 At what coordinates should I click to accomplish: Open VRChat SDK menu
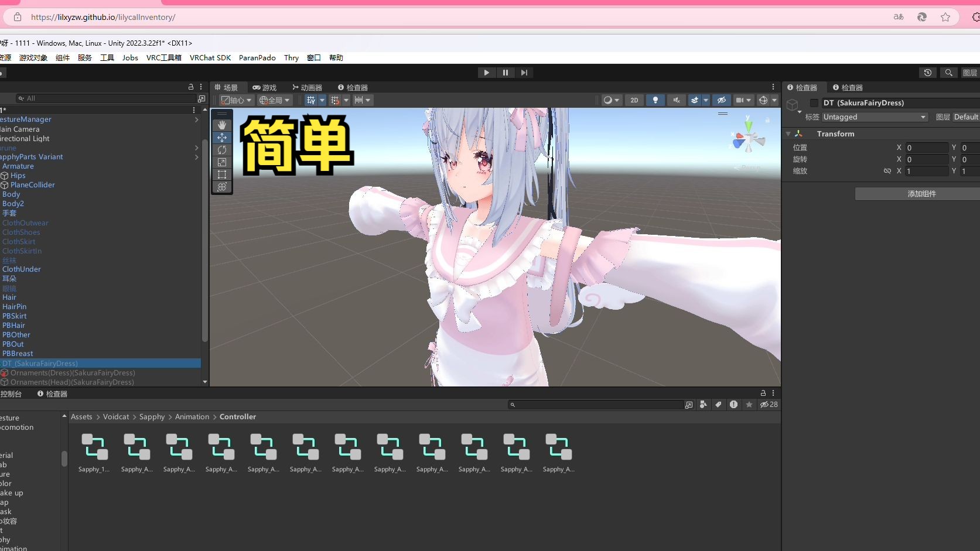click(210, 57)
